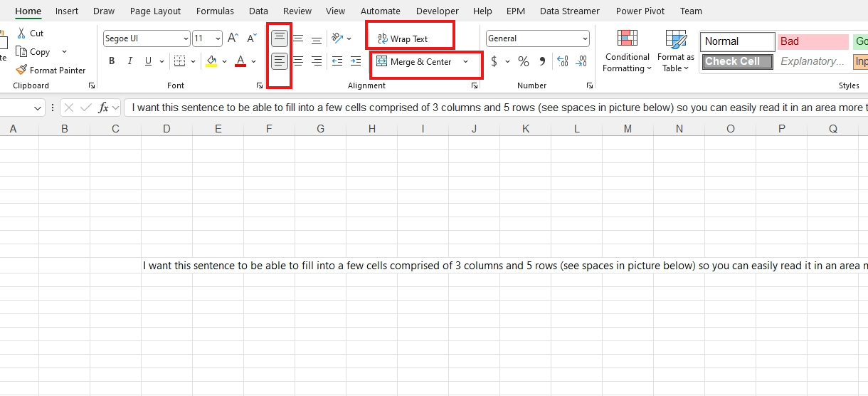The height and width of the screenshot is (396, 868).
Task: Open the General number format dropdown
Action: pyautogui.click(x=585, y=38)
